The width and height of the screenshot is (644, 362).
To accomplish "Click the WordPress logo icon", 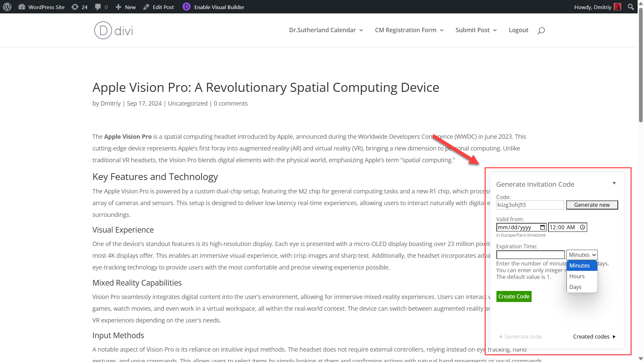I will 7,7.
